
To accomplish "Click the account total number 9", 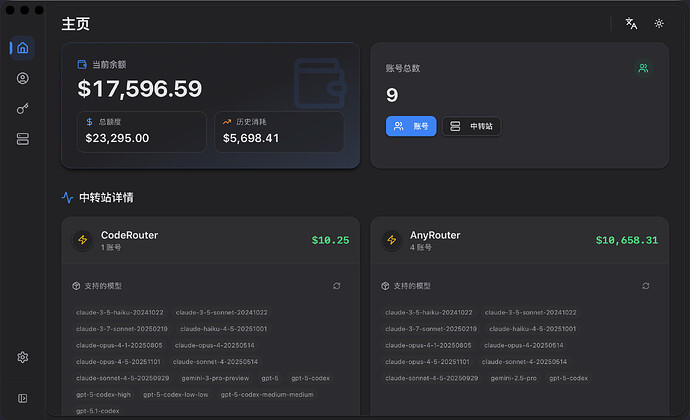I will point(392,95).
